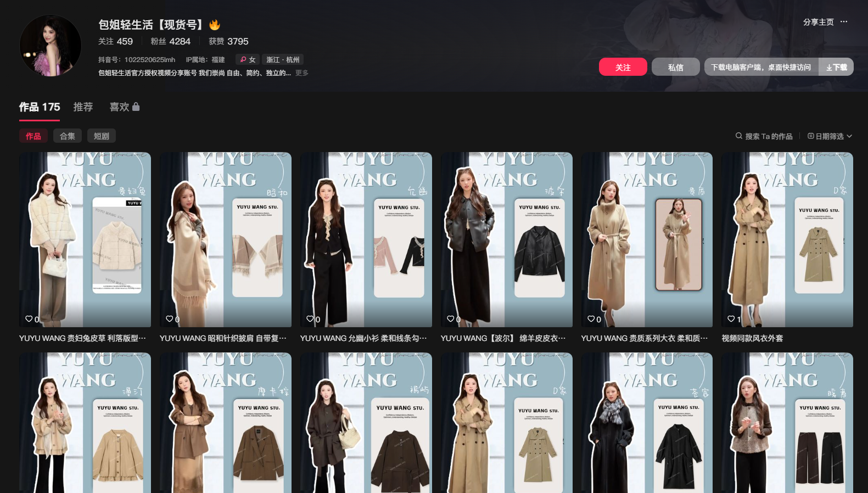
Task: Click the heart icon on 贵质系列大衣 video
Action: [591, 319]
